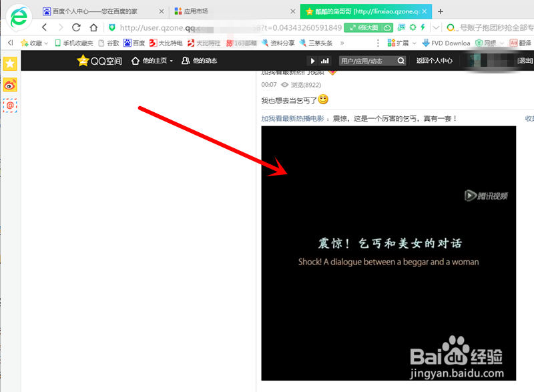Click the FVD Downloader extension
Viewport: 534px width, 392px height.
[x=446, y=43]
